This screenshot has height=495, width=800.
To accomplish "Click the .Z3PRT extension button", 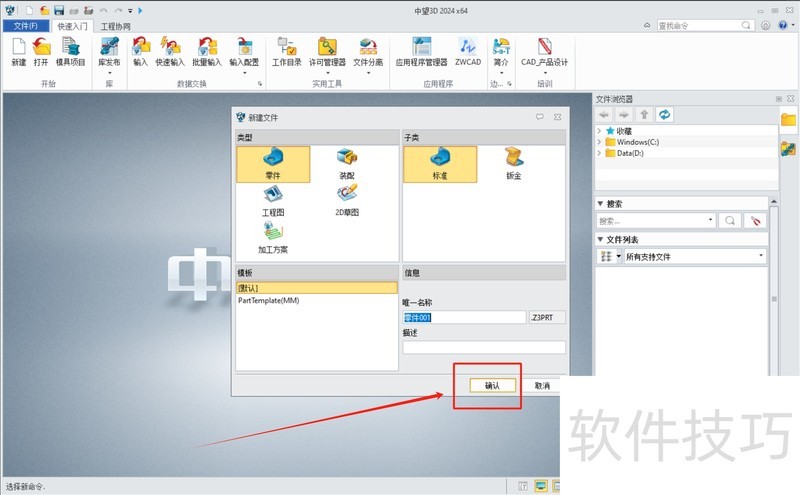I will pyautogui.click(x=547, y=317).
